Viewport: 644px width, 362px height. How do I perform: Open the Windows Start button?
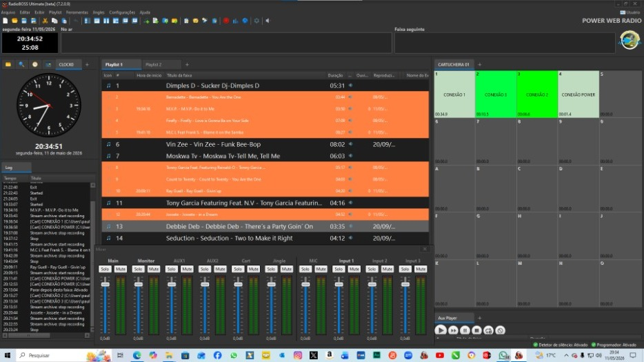8,355
